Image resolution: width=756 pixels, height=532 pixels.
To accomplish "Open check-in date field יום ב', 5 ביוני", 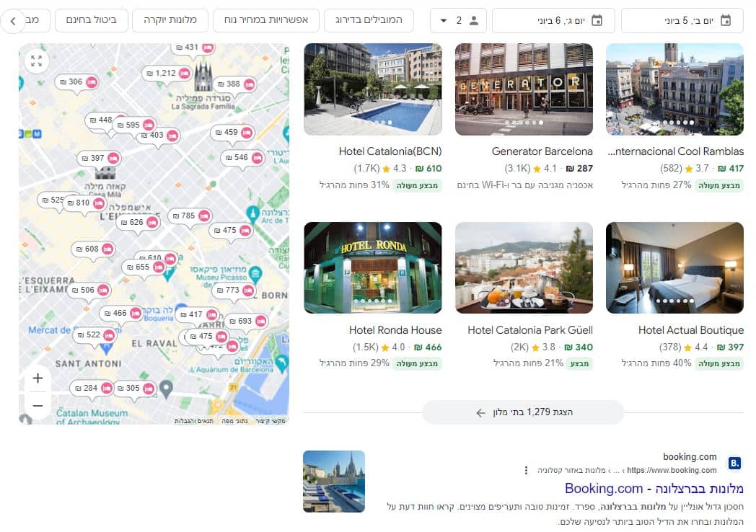I will pos(682,20).
